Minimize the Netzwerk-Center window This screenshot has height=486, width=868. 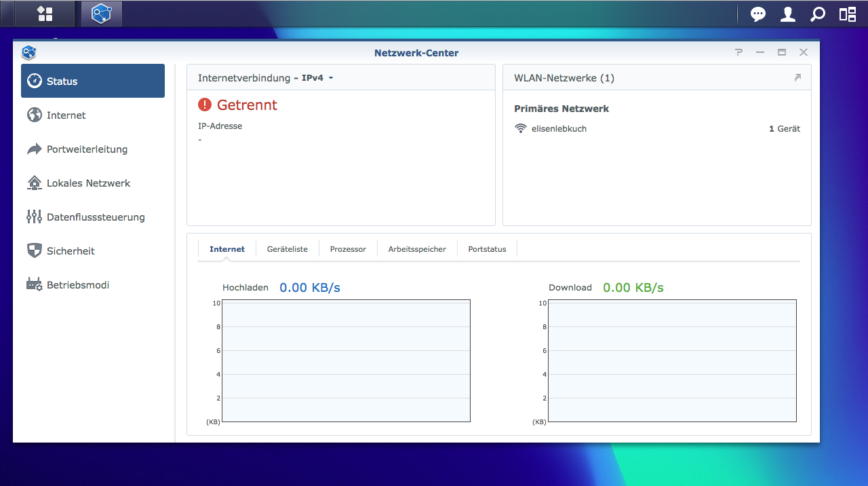(x=760, y=52)
